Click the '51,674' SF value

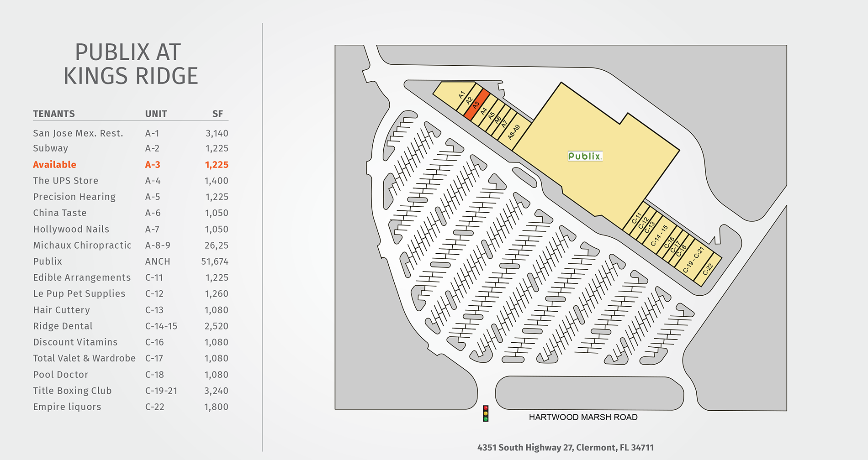pos(215,261)
